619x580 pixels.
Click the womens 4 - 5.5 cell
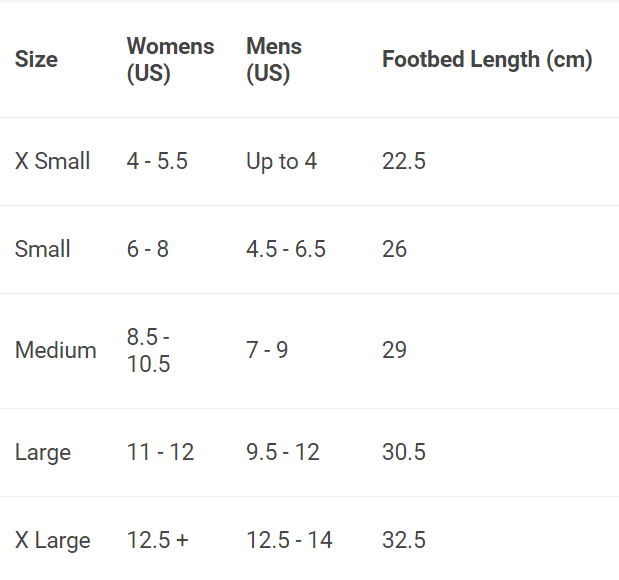point(157,161)
